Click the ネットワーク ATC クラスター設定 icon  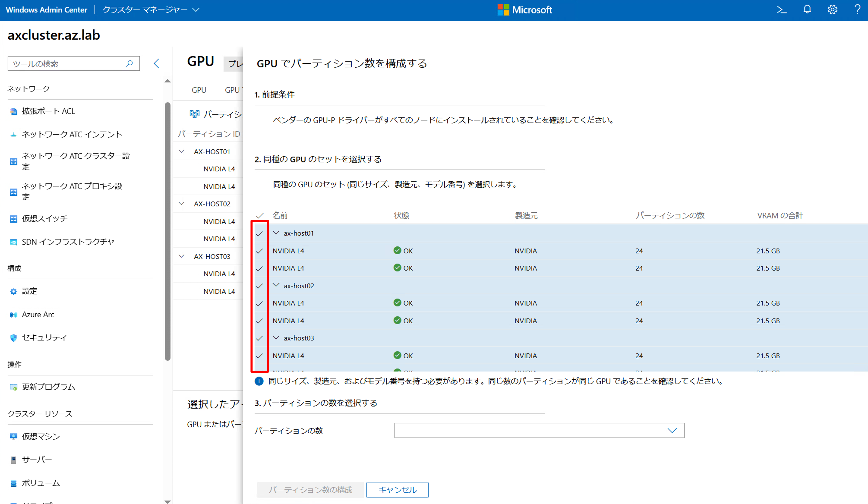[x=13, y=161]
